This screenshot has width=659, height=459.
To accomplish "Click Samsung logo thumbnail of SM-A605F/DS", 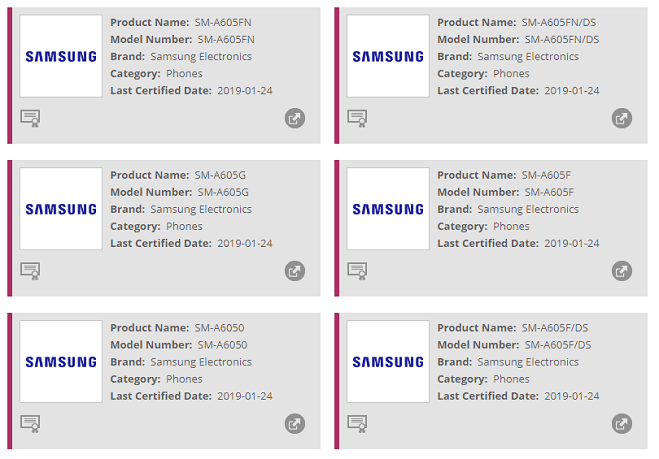I will coord(388,361).
